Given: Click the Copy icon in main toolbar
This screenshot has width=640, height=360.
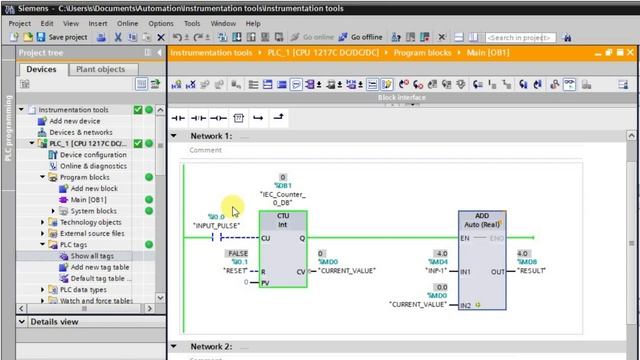Looking at the screenshot, I should pyautogui.click(x=133, y=38).
